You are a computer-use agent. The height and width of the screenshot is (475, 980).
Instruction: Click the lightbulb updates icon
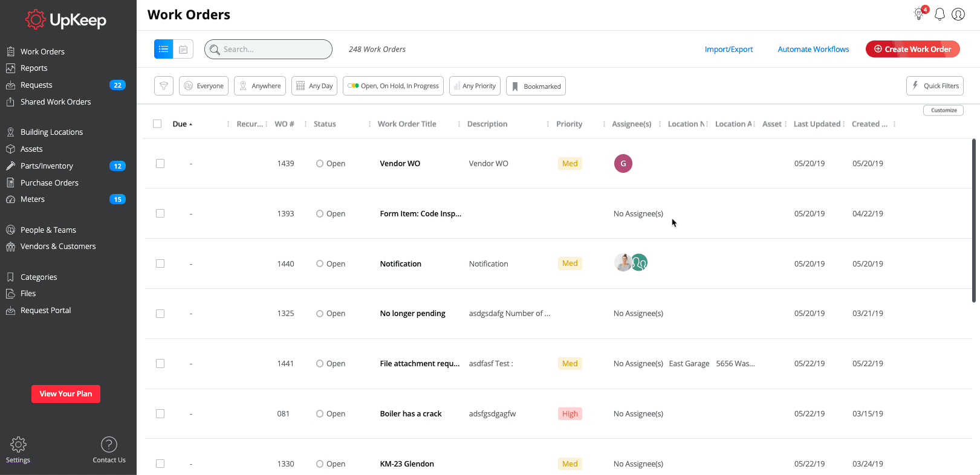pos(920,13)
